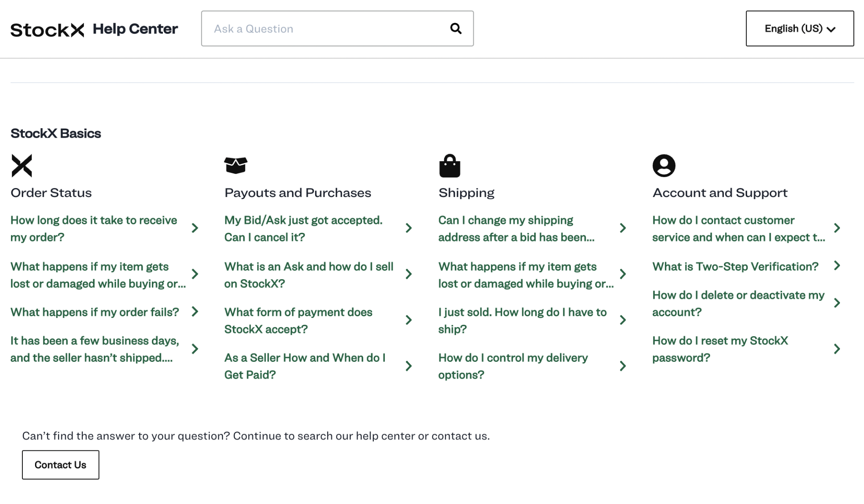Screen dimensions: 864x504
Task: Click the Account and Support category heading
Action: tap(720, 193)
